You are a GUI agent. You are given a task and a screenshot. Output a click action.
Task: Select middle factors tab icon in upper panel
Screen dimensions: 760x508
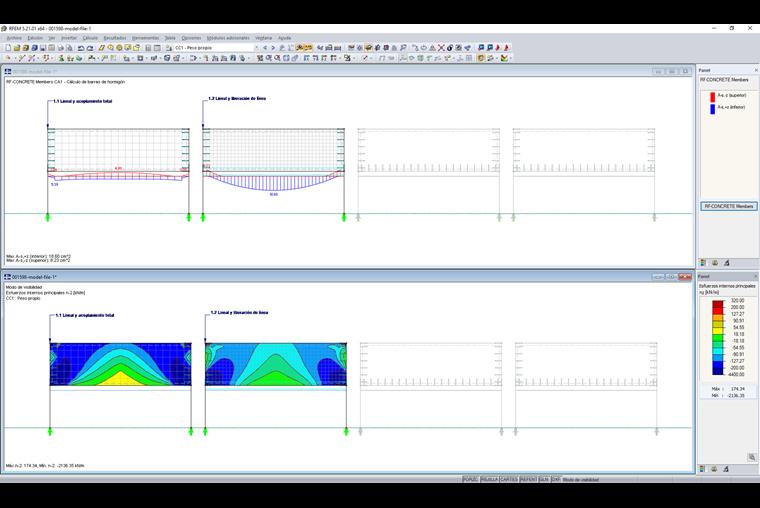(714, 263)
